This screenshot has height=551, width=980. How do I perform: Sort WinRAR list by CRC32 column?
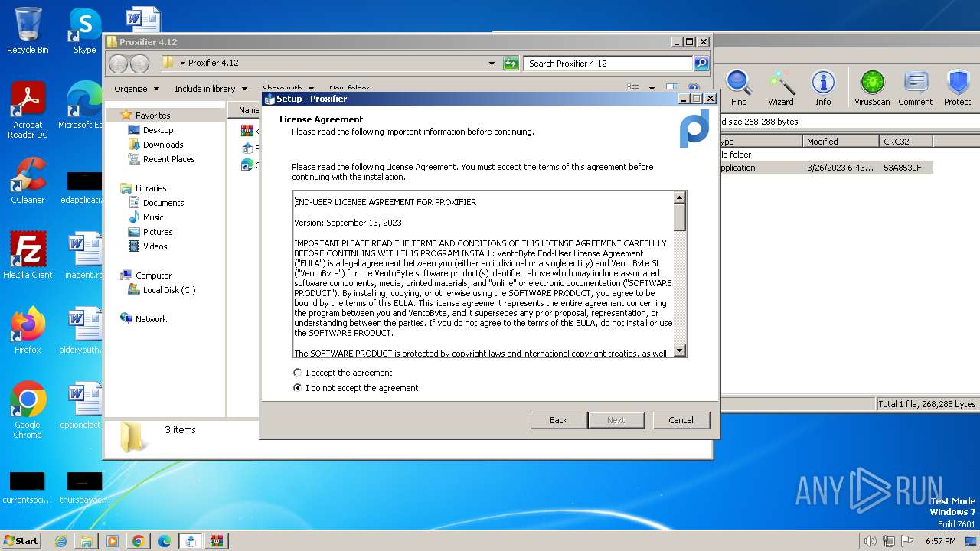coord(906,142)
